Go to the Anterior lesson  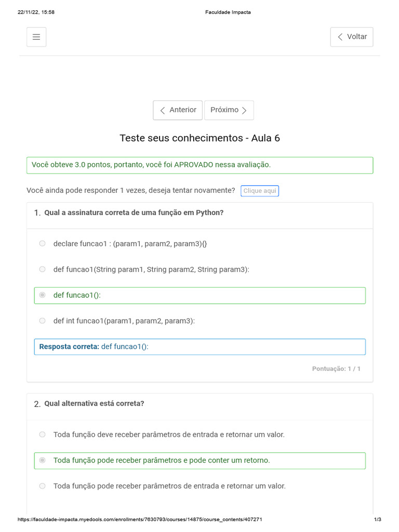click(178, 110)
